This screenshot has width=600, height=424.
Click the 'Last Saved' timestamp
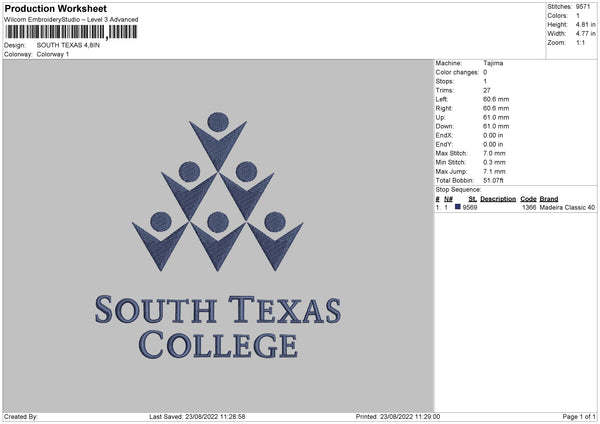tap(197, 416)
